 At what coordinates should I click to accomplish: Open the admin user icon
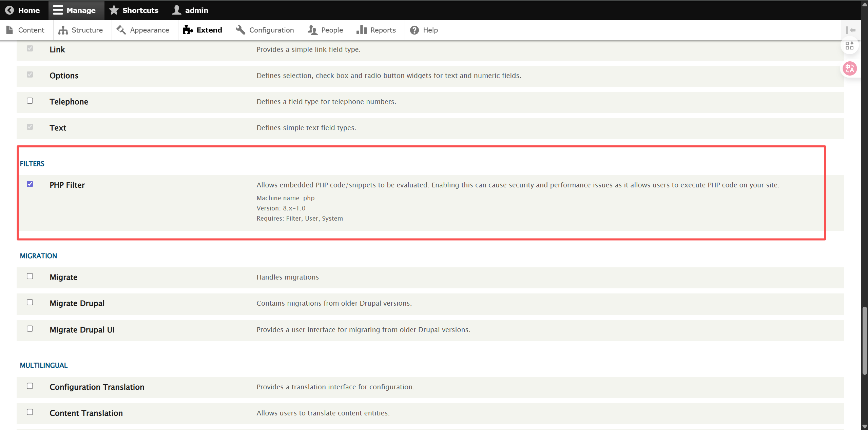coord(177,10)
